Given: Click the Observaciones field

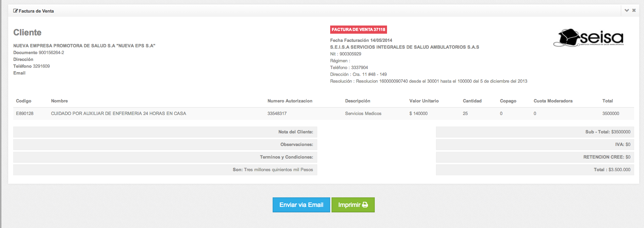Looking at the screenshot, I should [x=165, y=145].
